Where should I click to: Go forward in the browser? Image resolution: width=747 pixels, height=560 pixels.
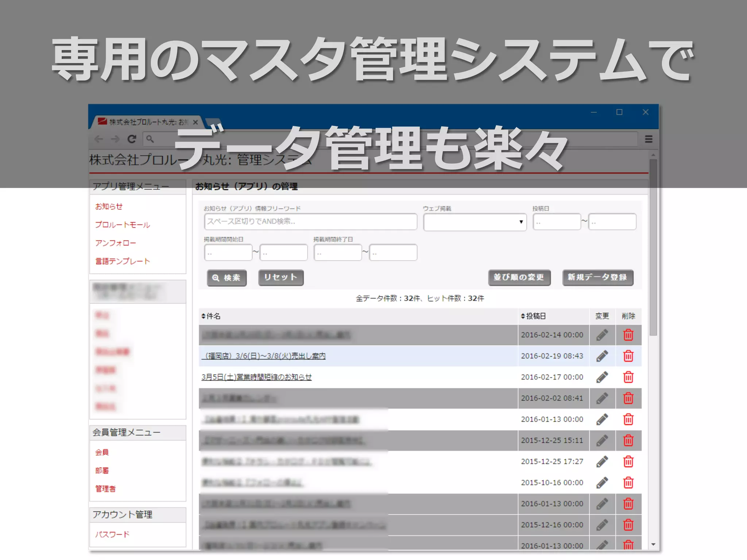coord(115,139)
